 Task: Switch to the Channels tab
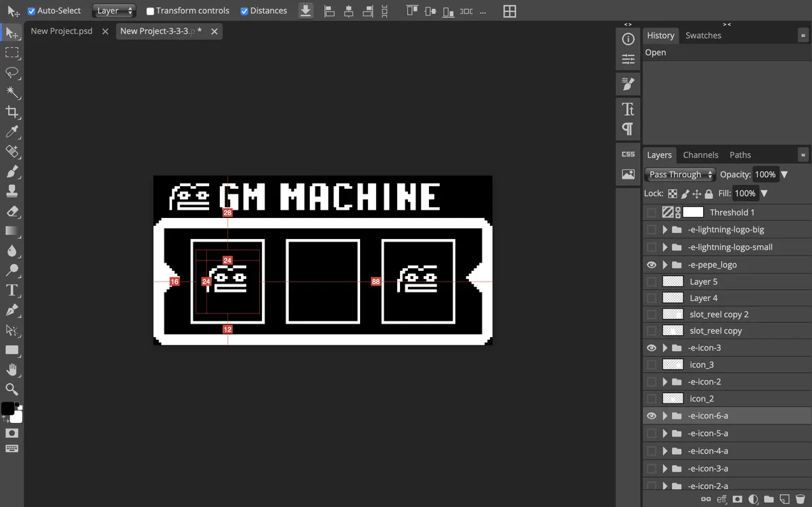(700, 155)
